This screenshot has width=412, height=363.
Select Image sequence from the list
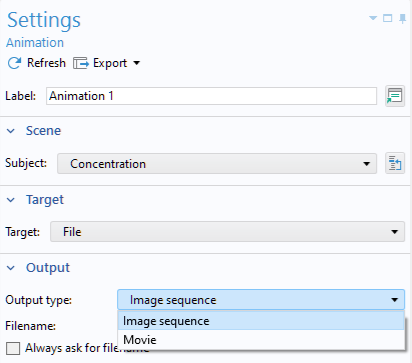coord(261,321)
